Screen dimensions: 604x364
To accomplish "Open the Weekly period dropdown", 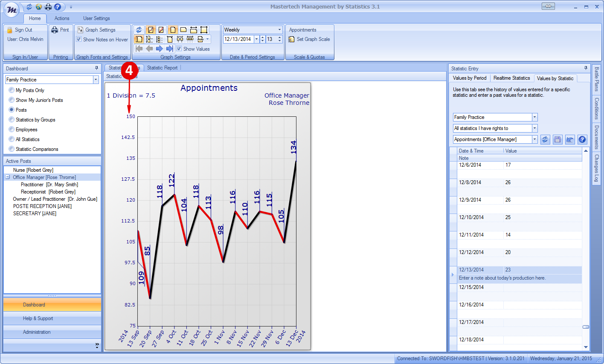I will click(x=279, y=30).
